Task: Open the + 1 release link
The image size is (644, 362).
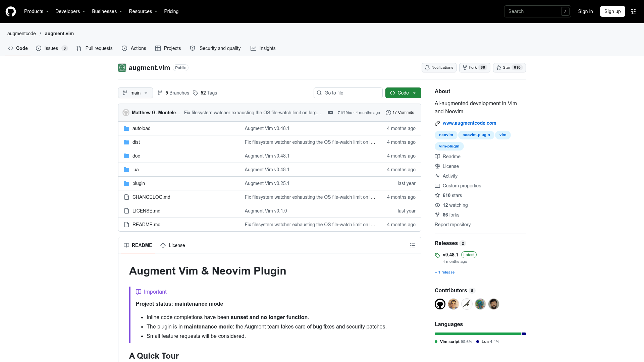Action: (445, 272)
